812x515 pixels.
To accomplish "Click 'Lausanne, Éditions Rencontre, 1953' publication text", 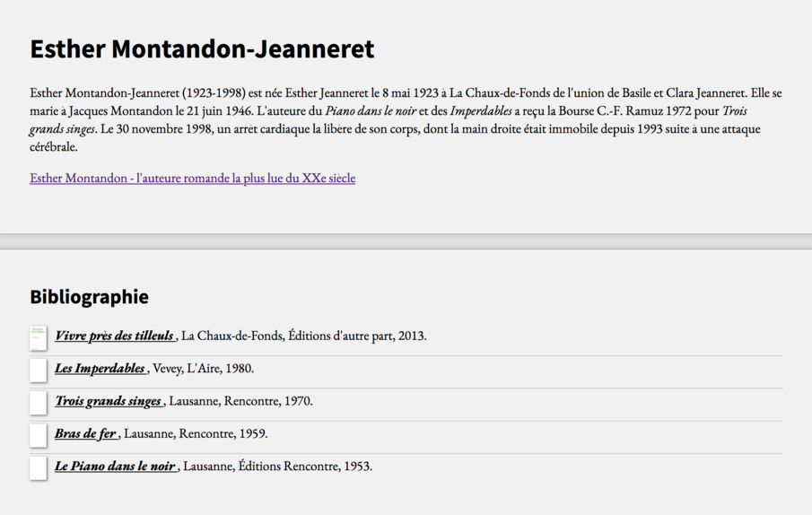I will pos(278,467).
